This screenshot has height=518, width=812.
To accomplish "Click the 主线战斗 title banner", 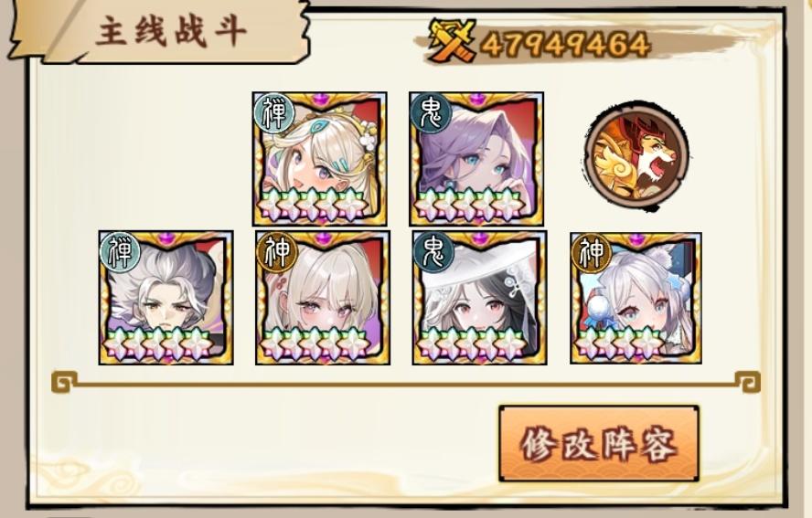I will tap(171, 31).
